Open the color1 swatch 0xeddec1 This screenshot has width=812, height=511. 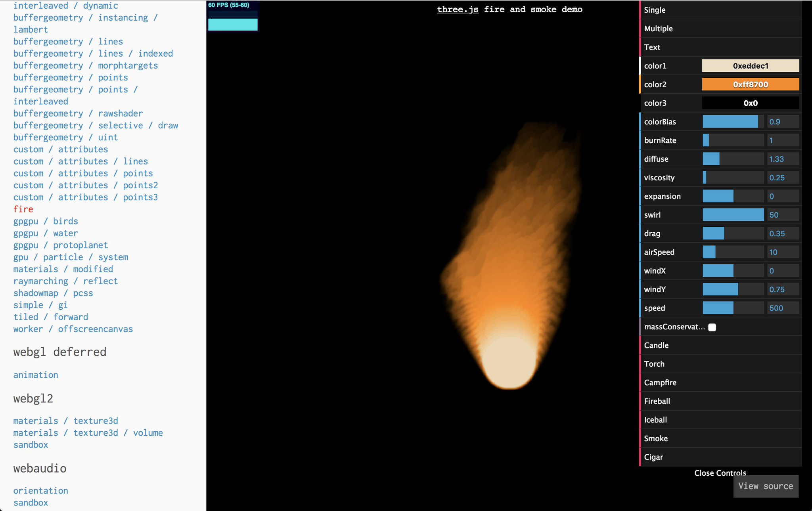(750, 66)
